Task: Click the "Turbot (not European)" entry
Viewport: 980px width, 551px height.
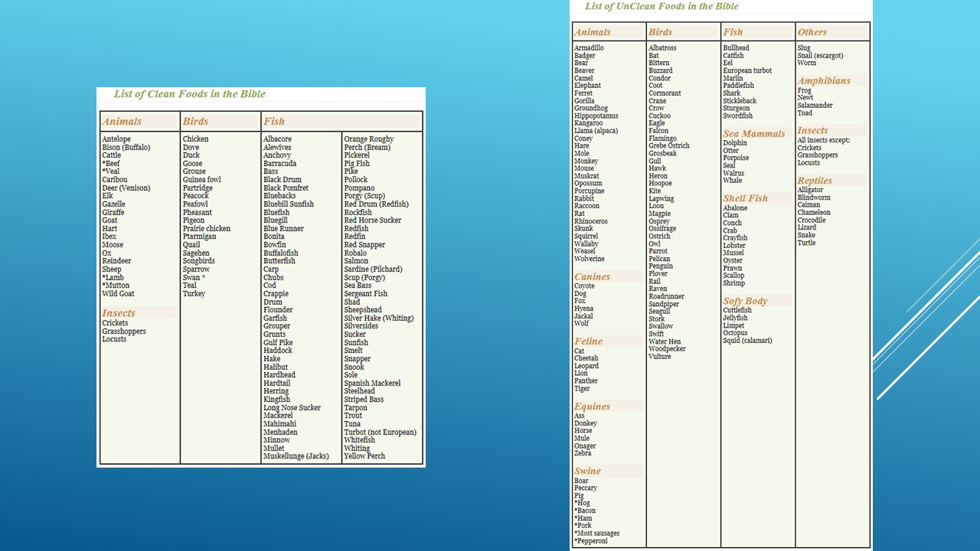Action: tap(380, 432)
